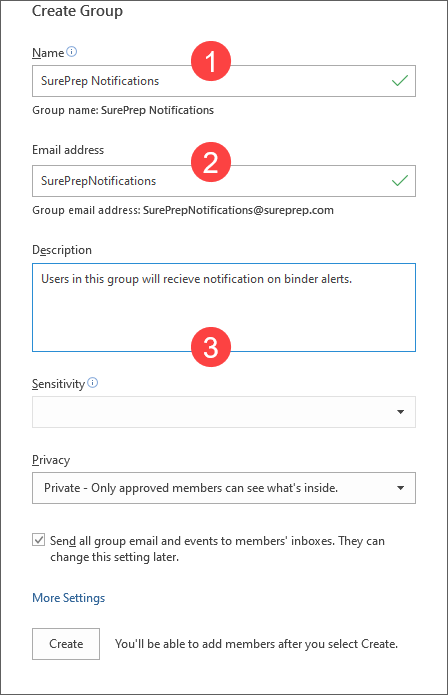Click into the Name text field

[x=224, y=81]
